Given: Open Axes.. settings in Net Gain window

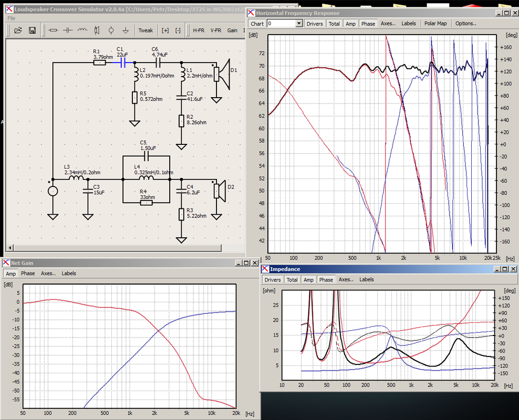Looking at the screenshot, I should click(48, 274).
